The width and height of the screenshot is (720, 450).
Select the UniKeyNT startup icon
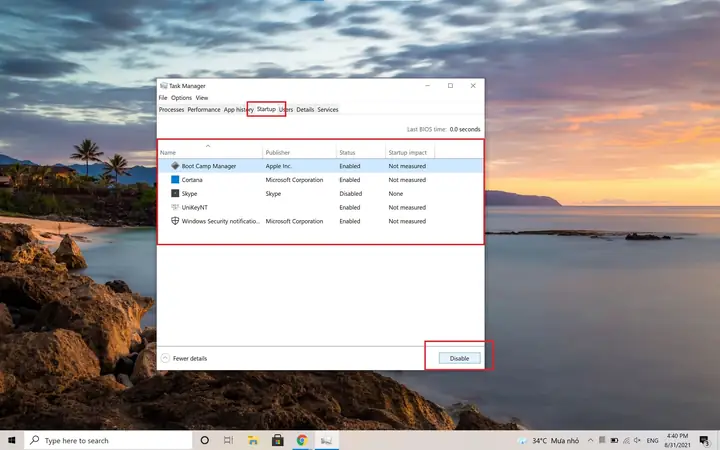click(x=175, y=207)
